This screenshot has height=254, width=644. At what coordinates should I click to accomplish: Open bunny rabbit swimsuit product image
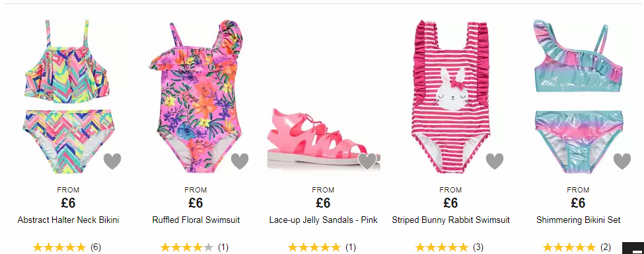click(450, 97)
